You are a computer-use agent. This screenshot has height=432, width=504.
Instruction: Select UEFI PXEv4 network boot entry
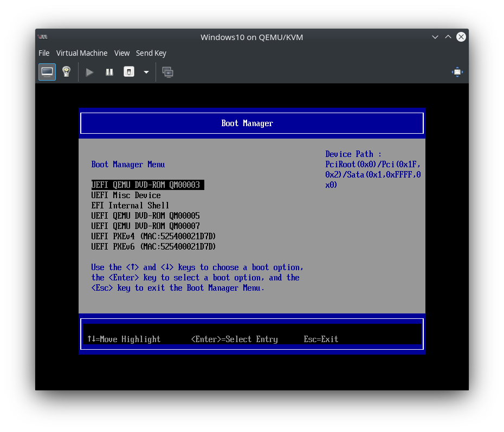(153, 237)
